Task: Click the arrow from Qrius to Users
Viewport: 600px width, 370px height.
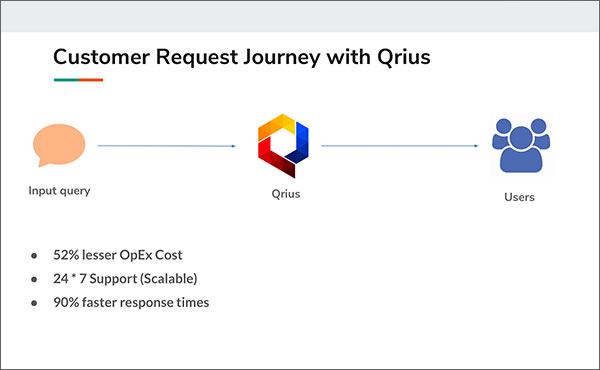Action: coord(399,146)
